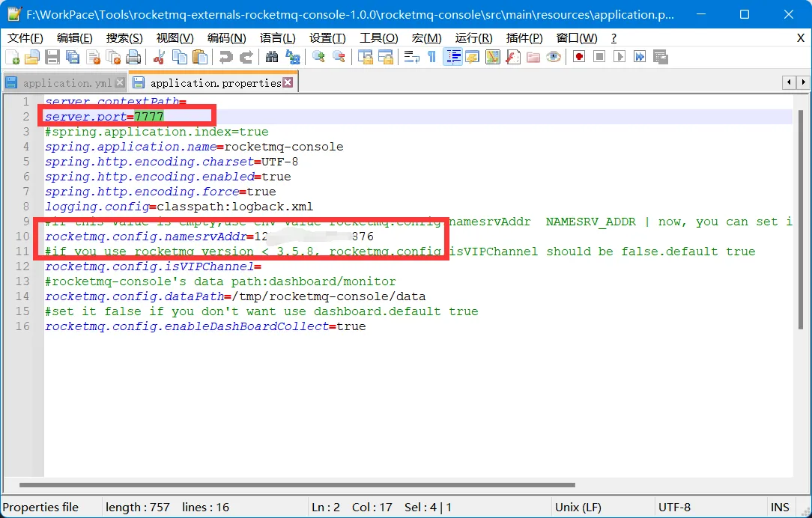Viewport: 812px width, 518px height.
Task: Click the Undo arrow icon
Action: pos(225,57)
